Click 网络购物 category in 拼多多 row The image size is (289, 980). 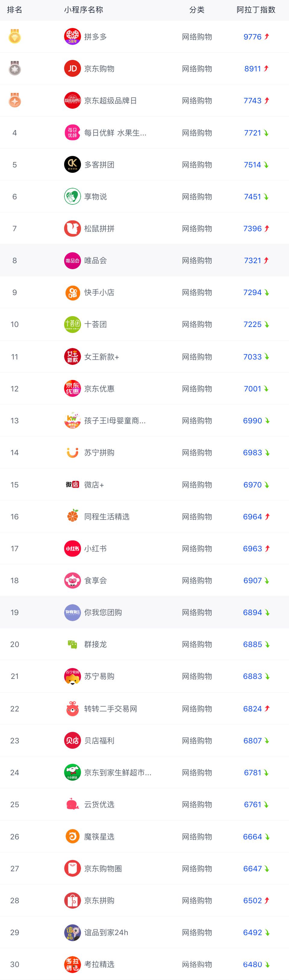197,37
